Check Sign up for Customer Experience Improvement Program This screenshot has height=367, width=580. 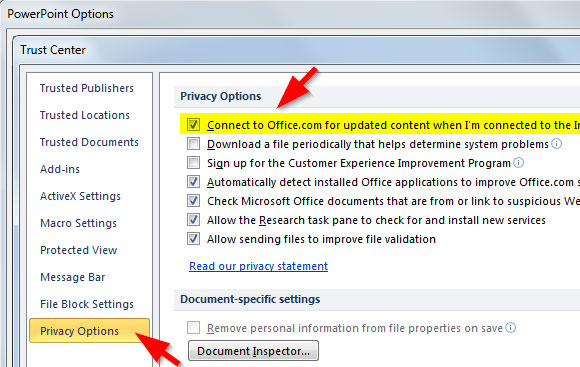[193, 163]
